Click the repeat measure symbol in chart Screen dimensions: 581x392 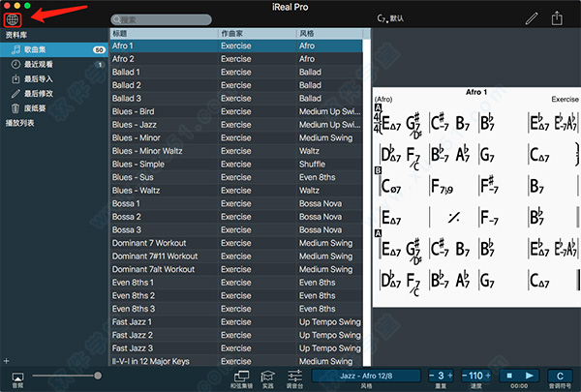pos(454,218)
